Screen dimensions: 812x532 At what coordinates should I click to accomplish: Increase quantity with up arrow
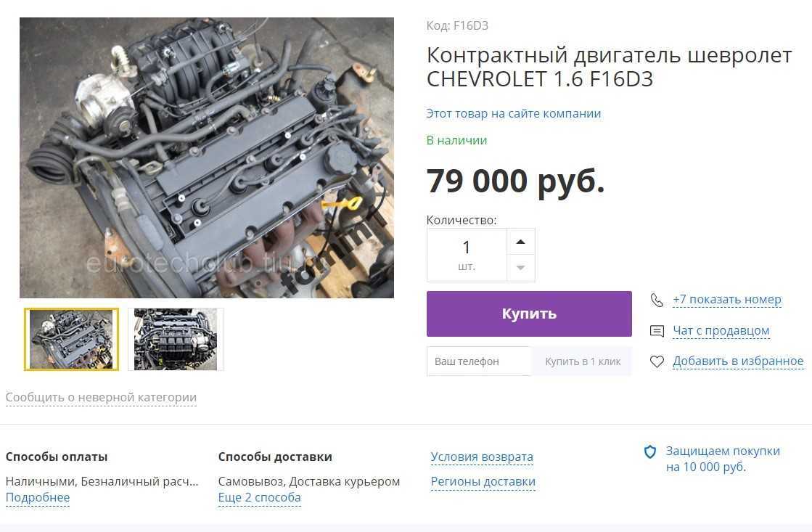pos(520,242)
